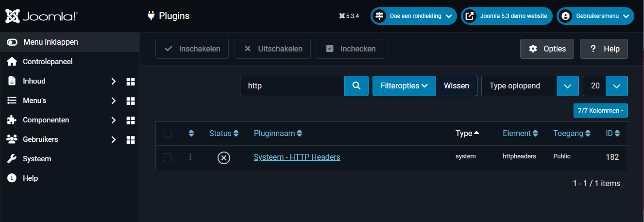Viewport: 644px width, 222px height.
Task: Tick the checkbox for Systeem - HTTP Headers
Action: 168,157
